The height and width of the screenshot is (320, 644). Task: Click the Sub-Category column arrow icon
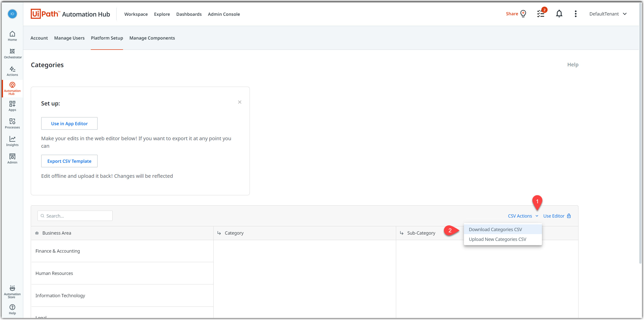[x=402, y=233]
